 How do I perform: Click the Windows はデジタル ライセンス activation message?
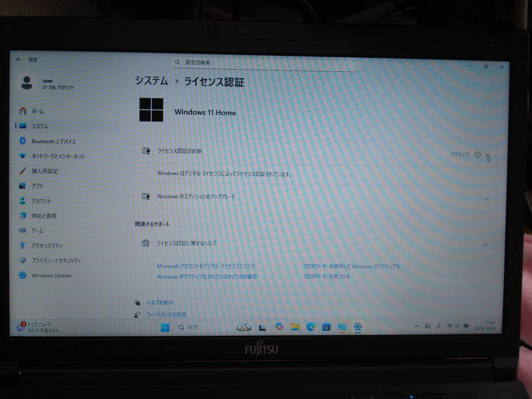[225, 174]
